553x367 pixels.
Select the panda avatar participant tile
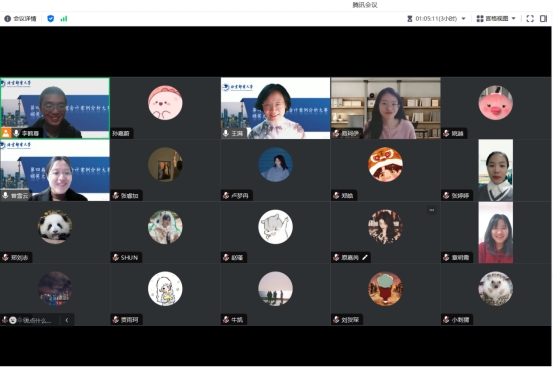[55, 233]
